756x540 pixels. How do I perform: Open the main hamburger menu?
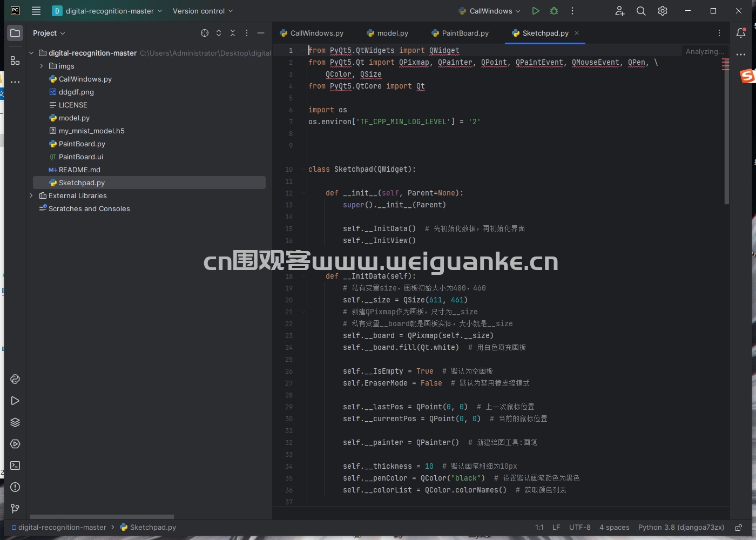36,11
